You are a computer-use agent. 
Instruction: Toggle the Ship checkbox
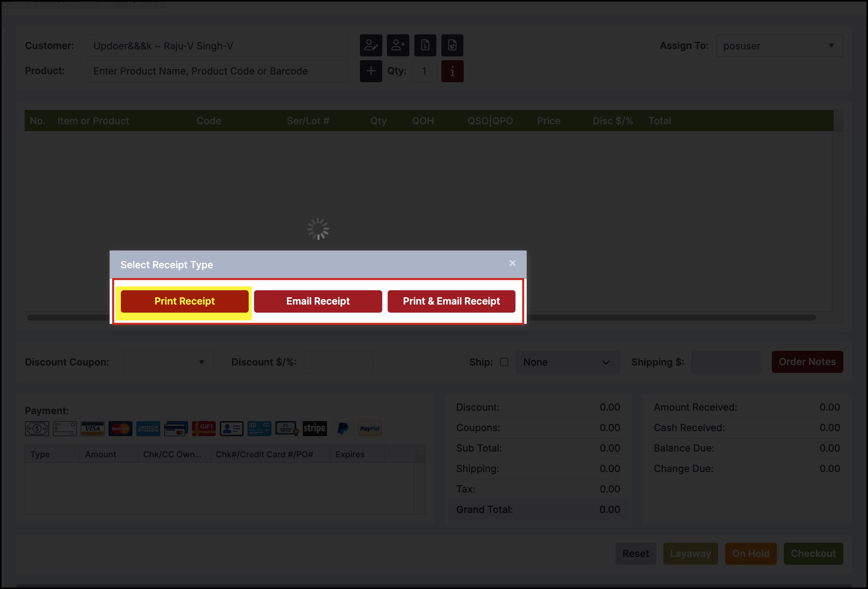coord(504,362)
